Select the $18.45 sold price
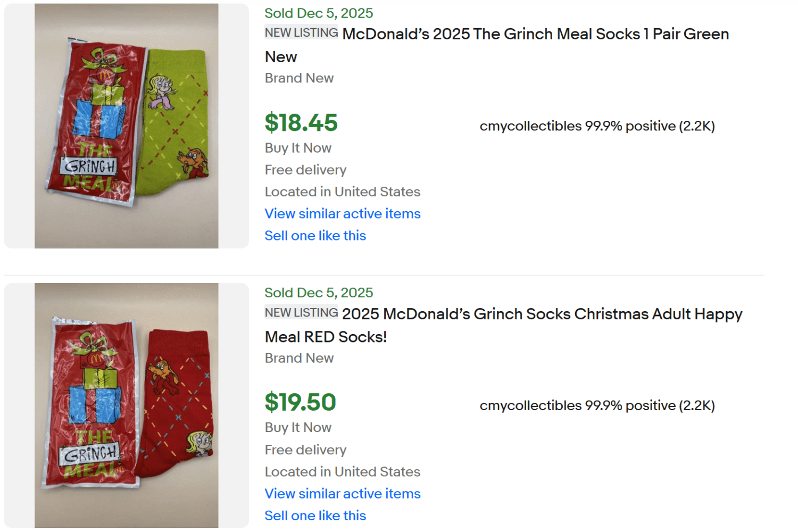The width and height of the screenshot is (798, 532). pos(301,123)
